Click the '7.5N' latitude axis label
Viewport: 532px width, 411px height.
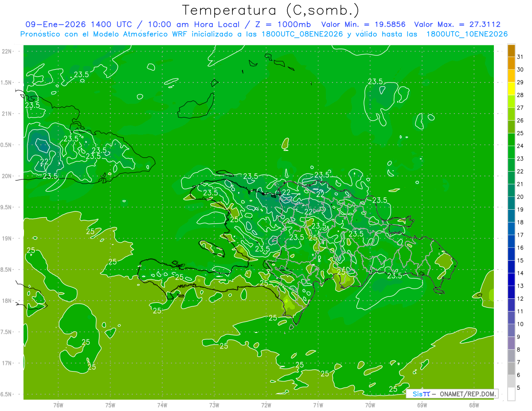coord(6,332)
